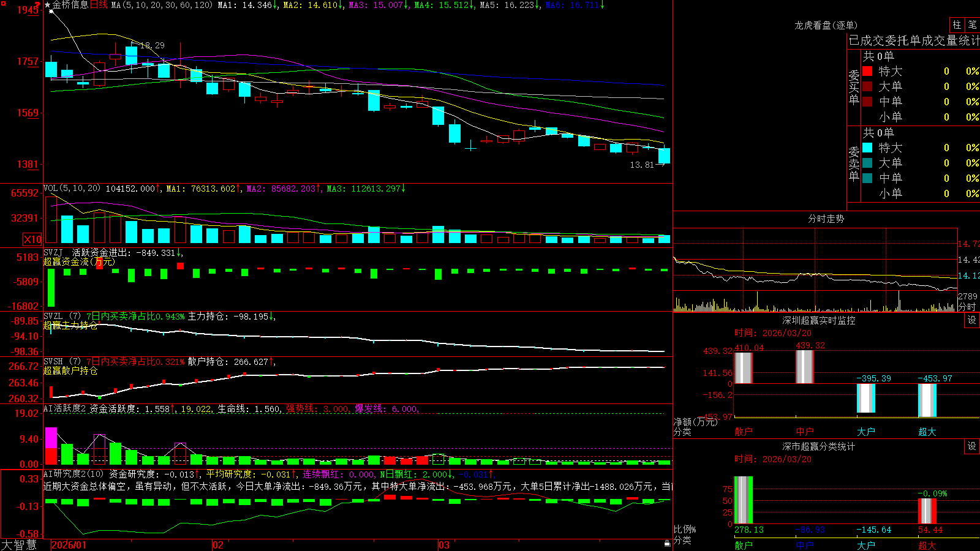Select the VOL(5,10,20) indicator label
980x551 pixels.
coord(72,189)
